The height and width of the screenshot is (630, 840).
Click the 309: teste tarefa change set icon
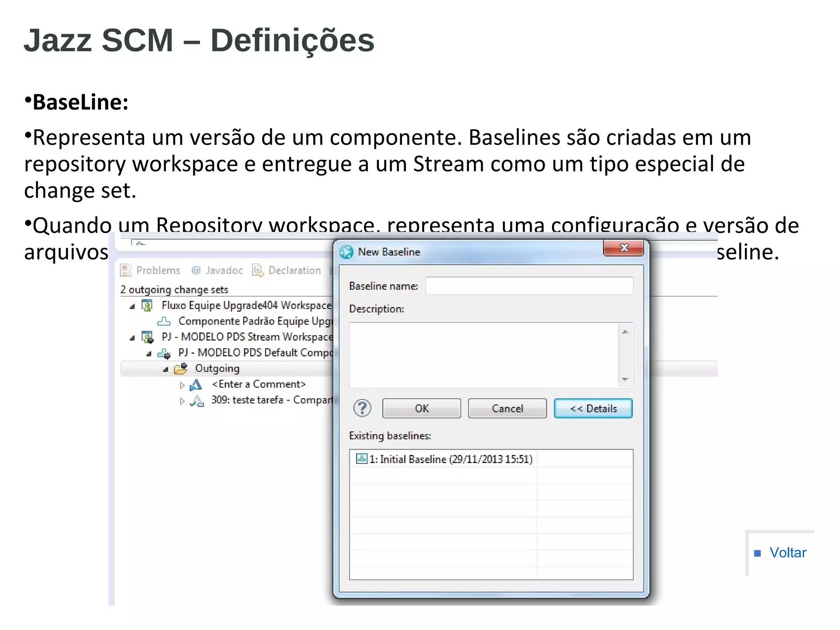[197, 401]
